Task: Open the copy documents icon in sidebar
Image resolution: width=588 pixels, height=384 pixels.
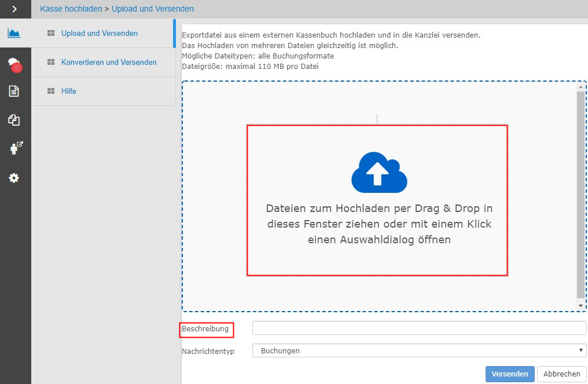Action: click(x=14, y=120)
